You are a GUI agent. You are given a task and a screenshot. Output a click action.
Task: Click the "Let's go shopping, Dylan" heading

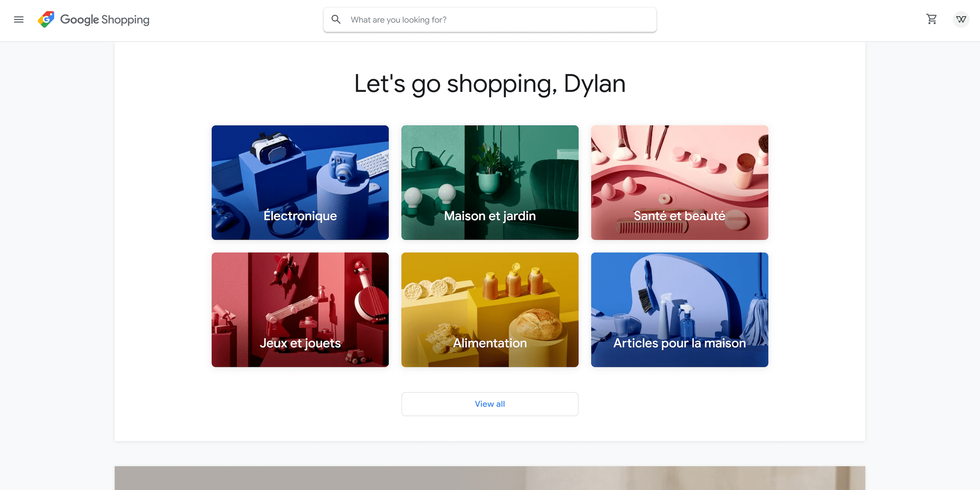tap(490, 84)
